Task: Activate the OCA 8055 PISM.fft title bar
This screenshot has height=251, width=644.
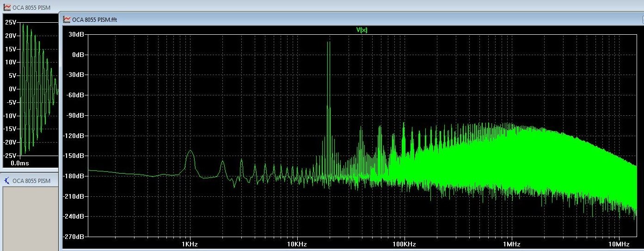Action: pyautogui.click(x=94, y=19)
